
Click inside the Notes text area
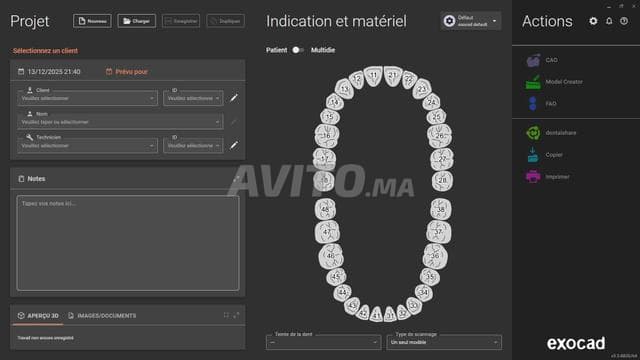click(128, 243)
